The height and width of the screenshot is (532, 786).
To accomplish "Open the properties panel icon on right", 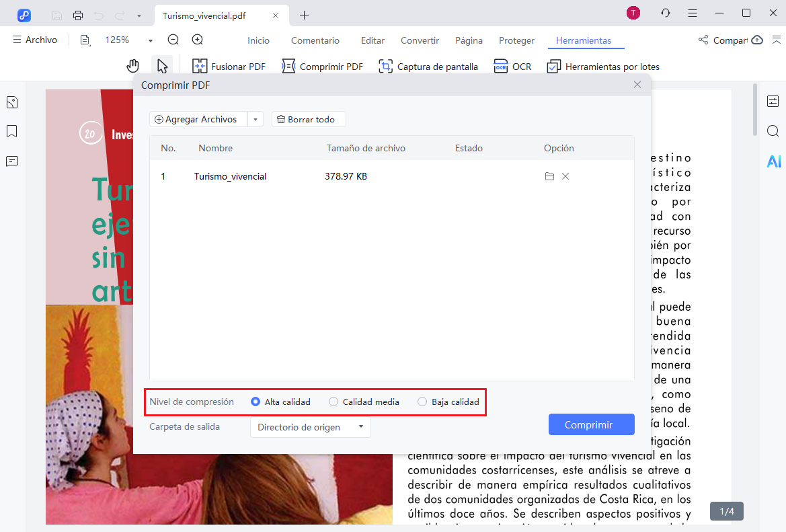I will [773, 102].
